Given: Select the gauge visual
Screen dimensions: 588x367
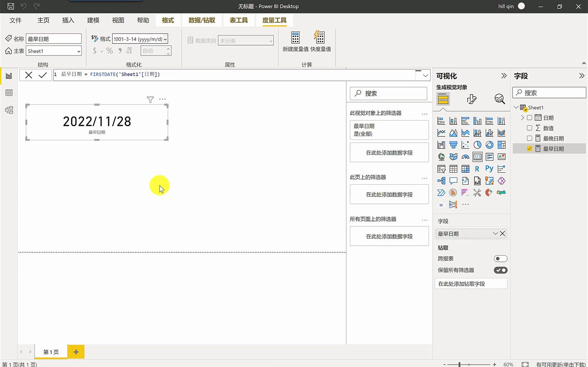Looking at the screenshot, I should 465,157.
